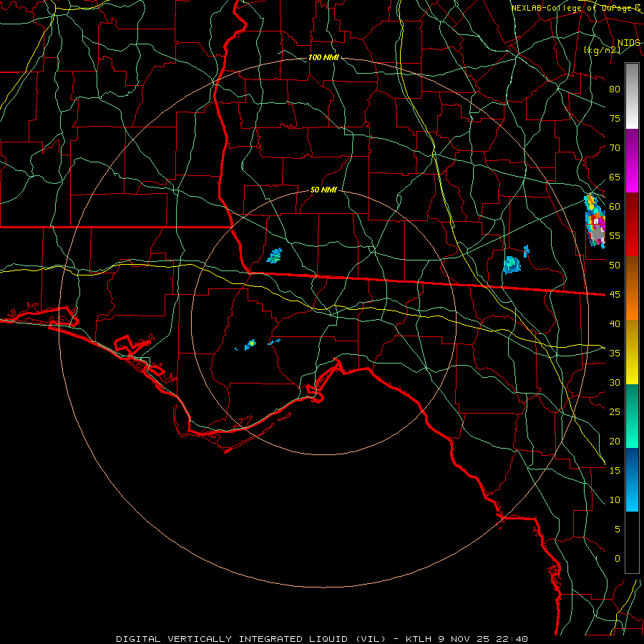Pick the green-teal segment of color bar

coord(632,416)
